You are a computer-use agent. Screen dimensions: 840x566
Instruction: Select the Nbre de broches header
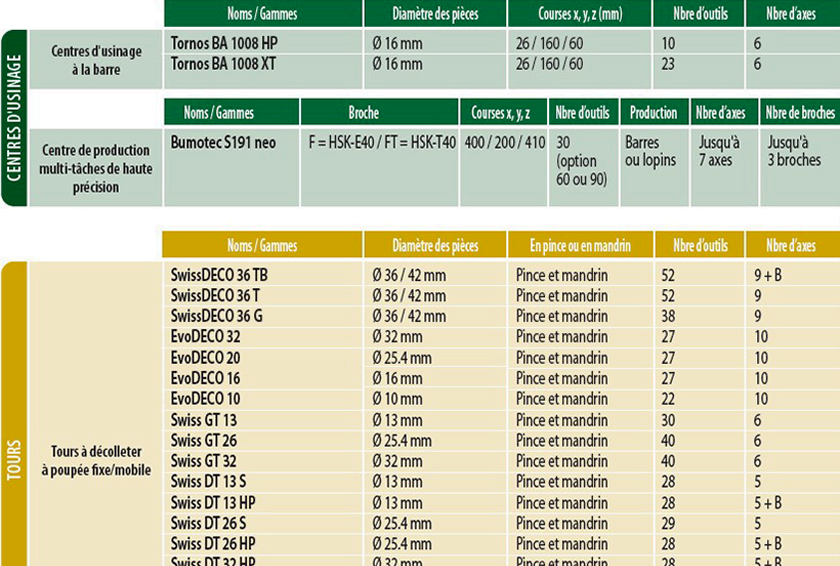pyautogui.click(x=799, y=113)
